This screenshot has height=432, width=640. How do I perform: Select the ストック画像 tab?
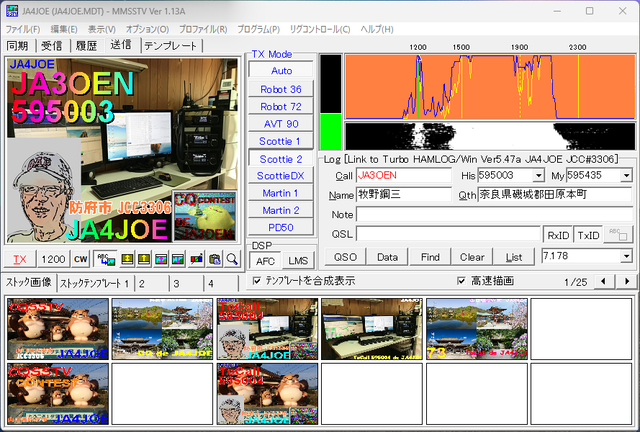point(29,282)
